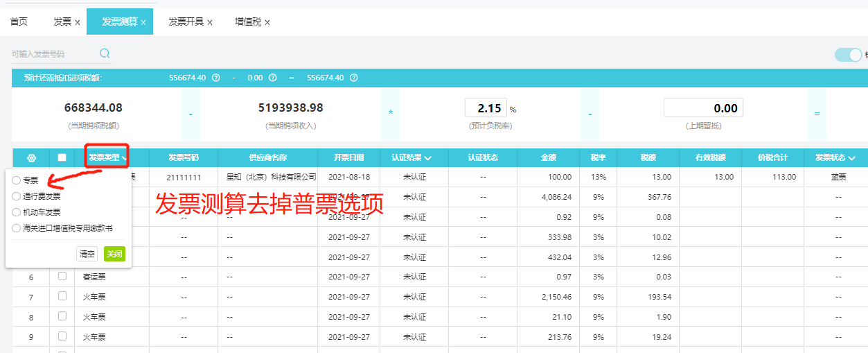Screen dimensions: 868x353
Task: Select the 通行费发票 radio option
Action: coord(17,196)
